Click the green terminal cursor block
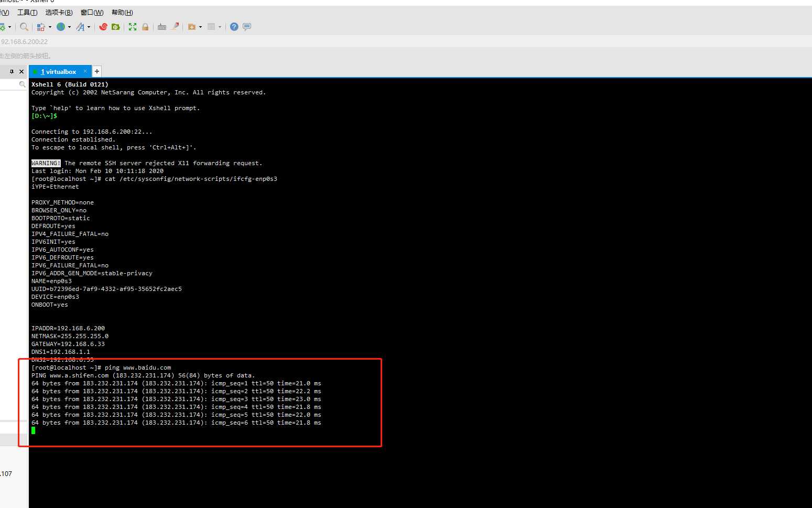The image size is (812, 508). (34, 430)
